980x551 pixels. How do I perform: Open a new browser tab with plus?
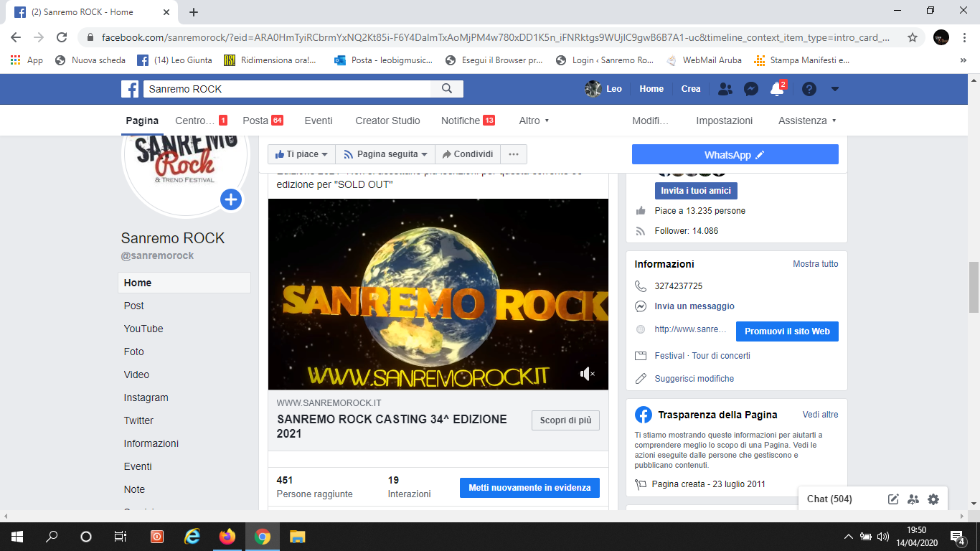(x=194, y=12)
